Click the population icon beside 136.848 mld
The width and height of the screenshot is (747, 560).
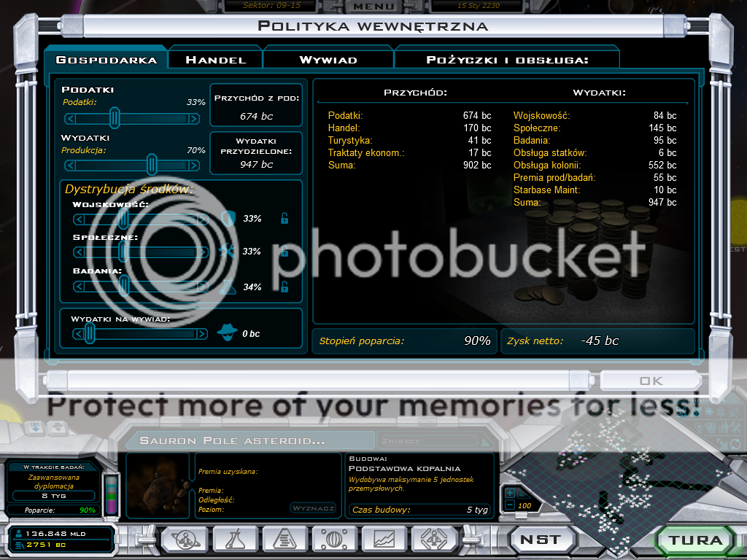pyautogui.click(x=19, y=534)
